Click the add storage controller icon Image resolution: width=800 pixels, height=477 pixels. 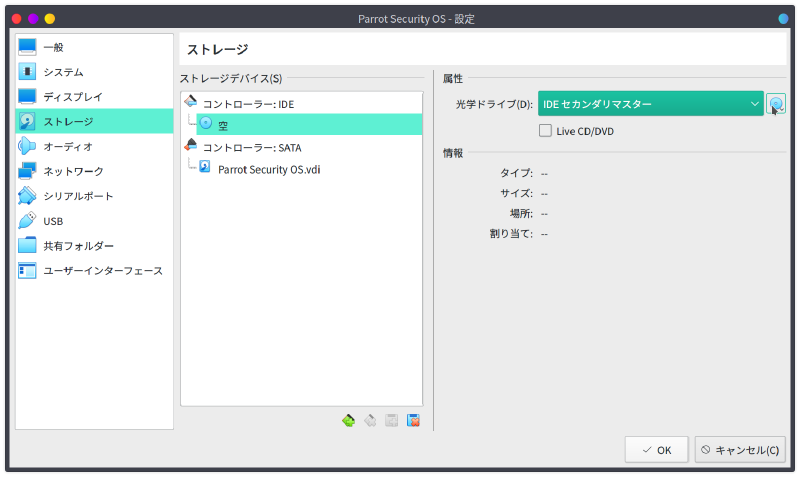pyautogui.click(x=348, y=420)
